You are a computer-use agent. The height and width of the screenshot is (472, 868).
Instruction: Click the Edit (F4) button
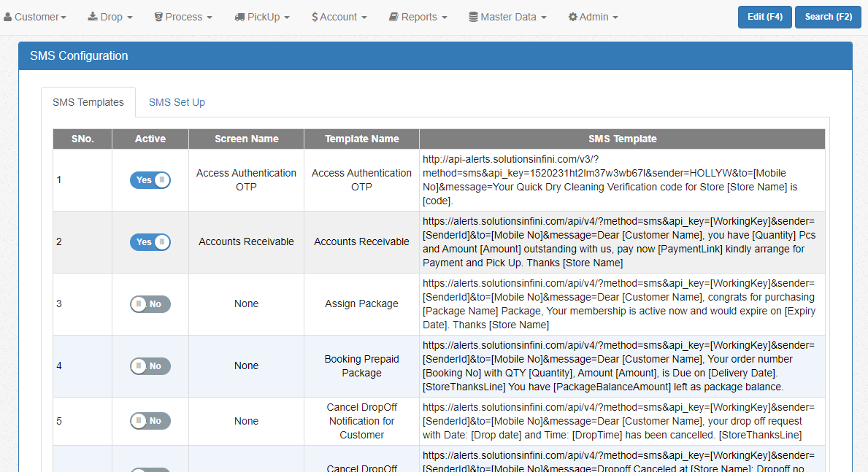[x=764, y=16]
